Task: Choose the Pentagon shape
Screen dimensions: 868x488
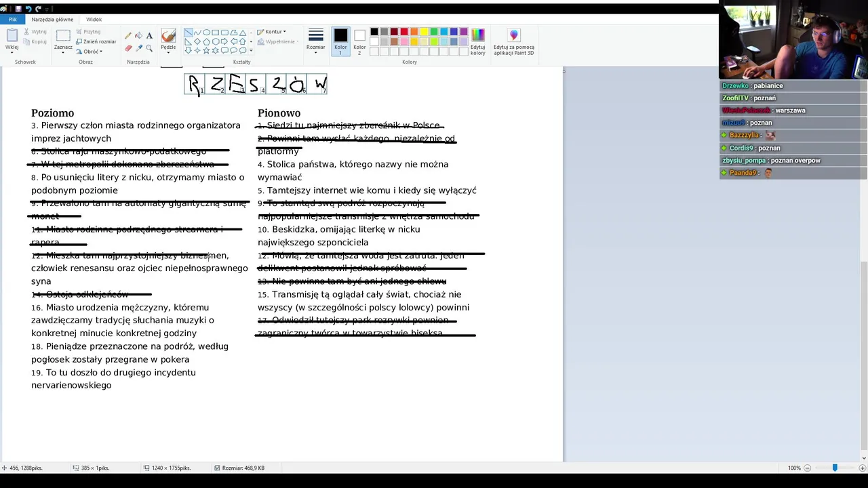Action: (x=206, y=41)
